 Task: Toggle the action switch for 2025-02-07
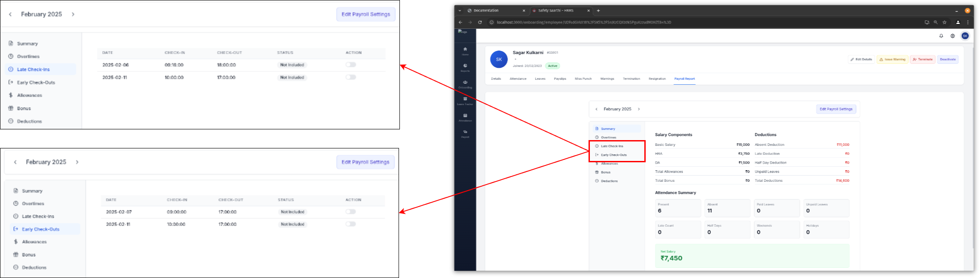[351, 212]
